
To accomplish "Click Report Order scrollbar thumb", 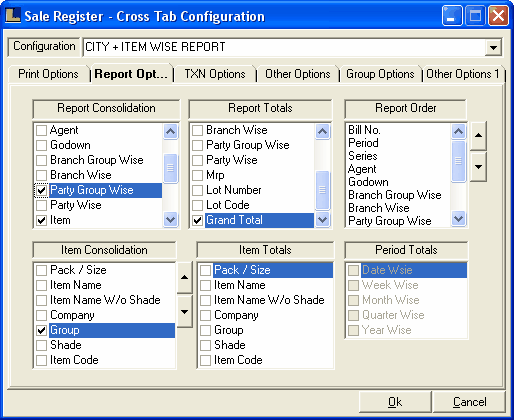I will tap(458, 161).
